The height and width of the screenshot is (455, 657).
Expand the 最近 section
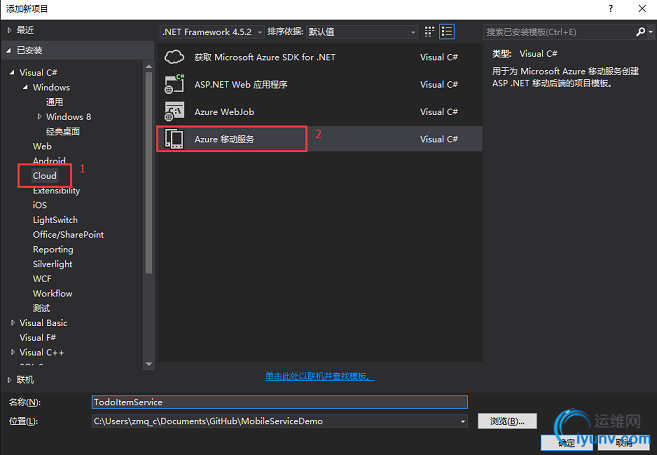(9, 30)
